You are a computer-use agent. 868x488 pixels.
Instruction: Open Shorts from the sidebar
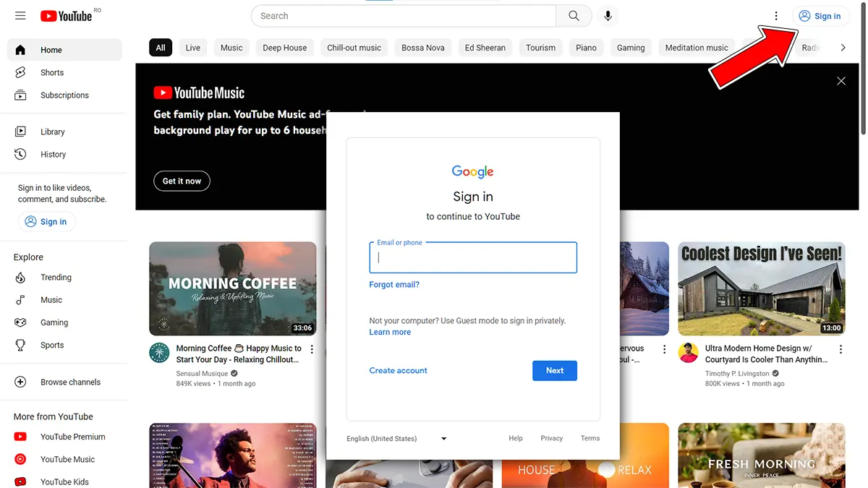click(51, 72)
